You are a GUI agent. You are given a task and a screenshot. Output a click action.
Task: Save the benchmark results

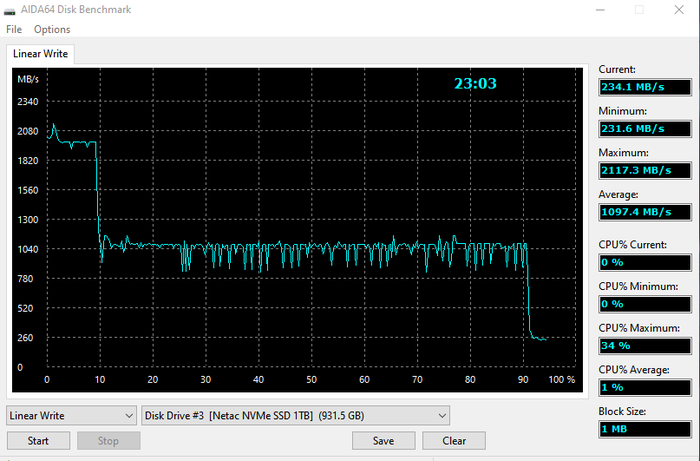(x=383, y=441)
